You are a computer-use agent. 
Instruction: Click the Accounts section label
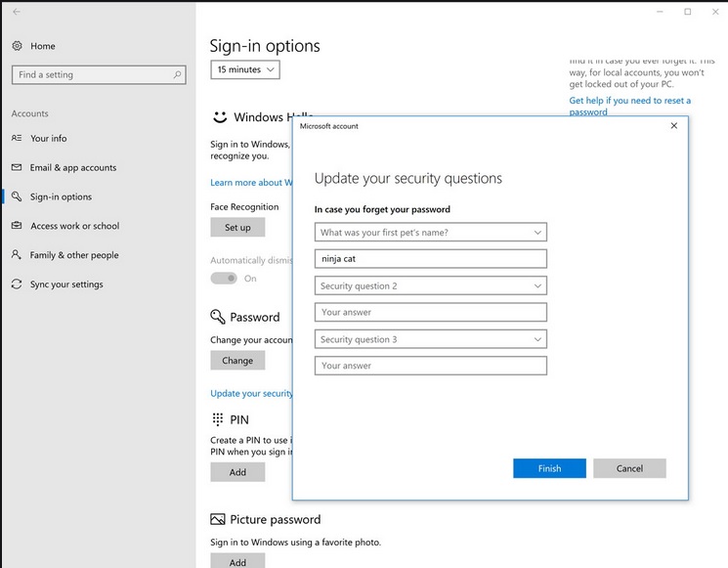[29, 113]
